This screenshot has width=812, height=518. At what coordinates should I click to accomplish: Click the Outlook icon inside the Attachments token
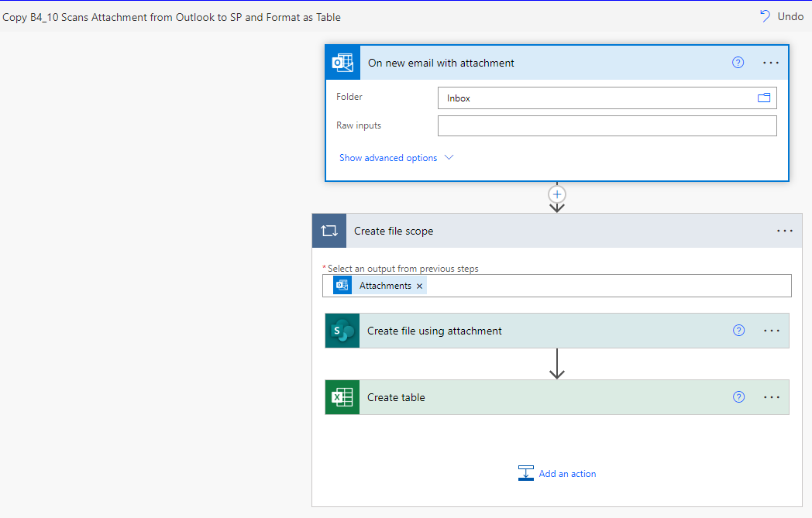click(341, 285)
